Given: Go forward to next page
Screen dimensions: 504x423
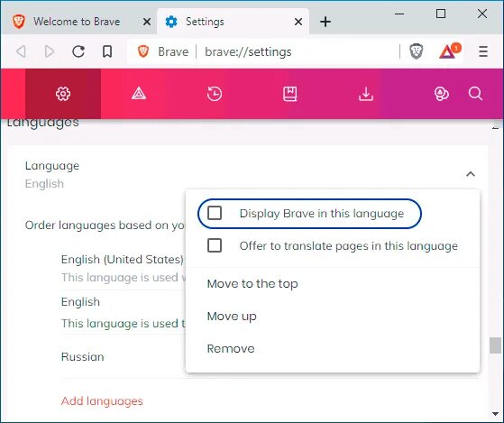Looking at the screenshot, I should [50, 51].
